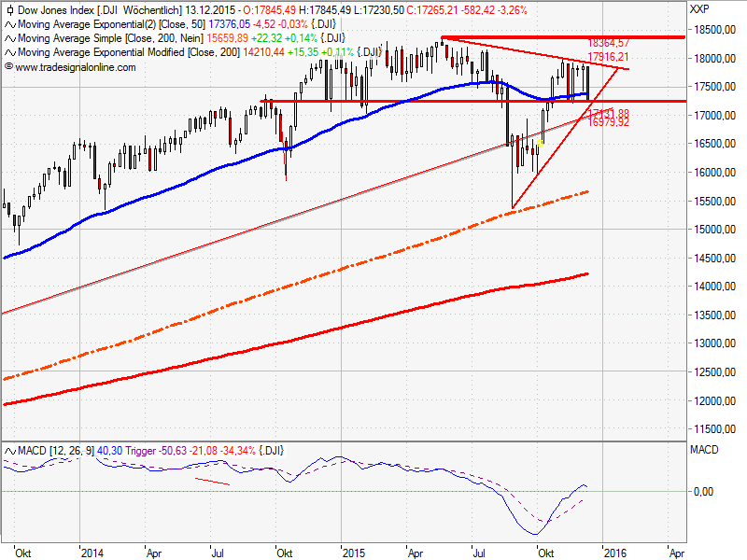Viewport: 747px width, 560px height.
Task: Click the line icon for Moving Average Exponential Modified
Action: [x=9, y=53]
